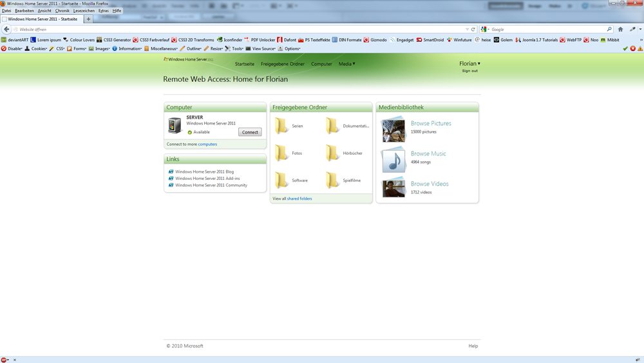Open the Hörbücher folder icon
This screenshot has width=644, height=363.
click(x=333, y=153)
